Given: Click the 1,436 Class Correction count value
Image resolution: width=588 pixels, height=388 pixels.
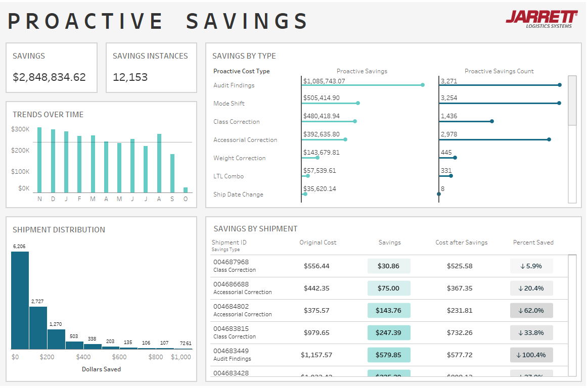Looking at the screenshot, I should [x=449, y=116].
